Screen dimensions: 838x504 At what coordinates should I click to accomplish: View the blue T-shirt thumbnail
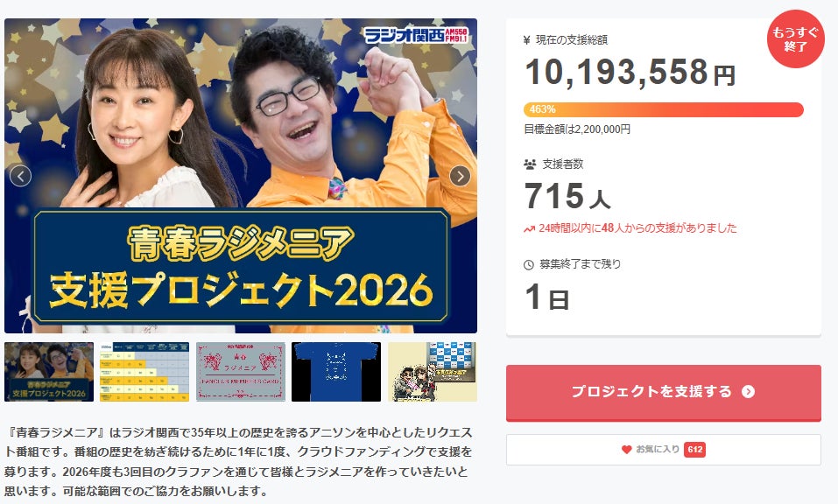click(x=336, y=372)
